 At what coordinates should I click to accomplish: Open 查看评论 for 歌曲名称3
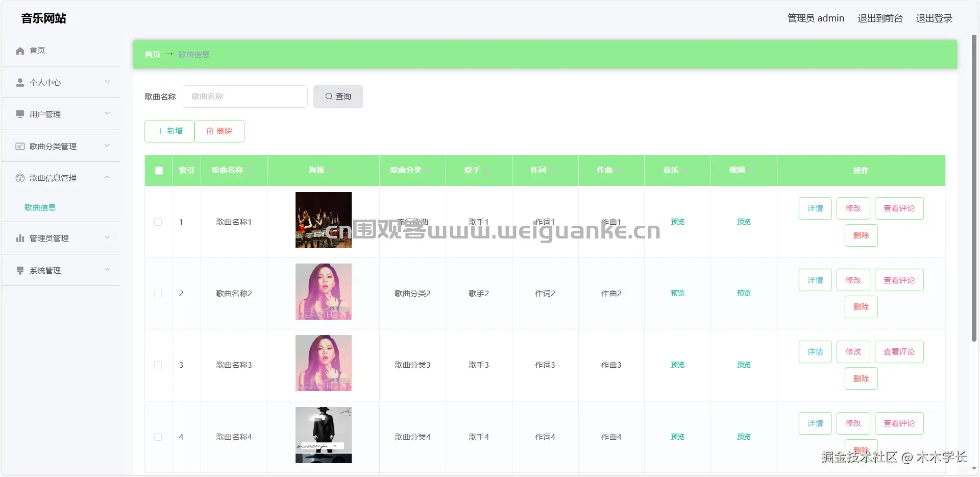899,352
